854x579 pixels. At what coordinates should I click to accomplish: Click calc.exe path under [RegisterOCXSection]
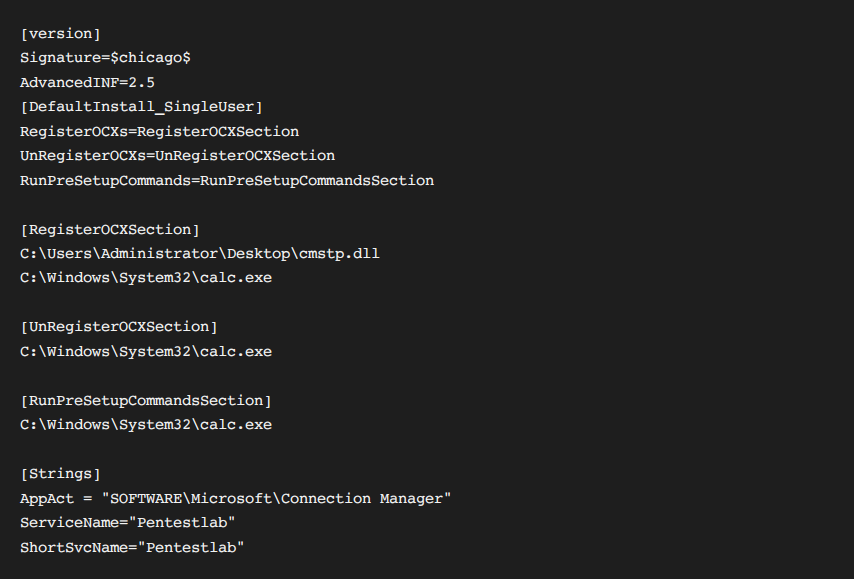(x=146, y=278)
